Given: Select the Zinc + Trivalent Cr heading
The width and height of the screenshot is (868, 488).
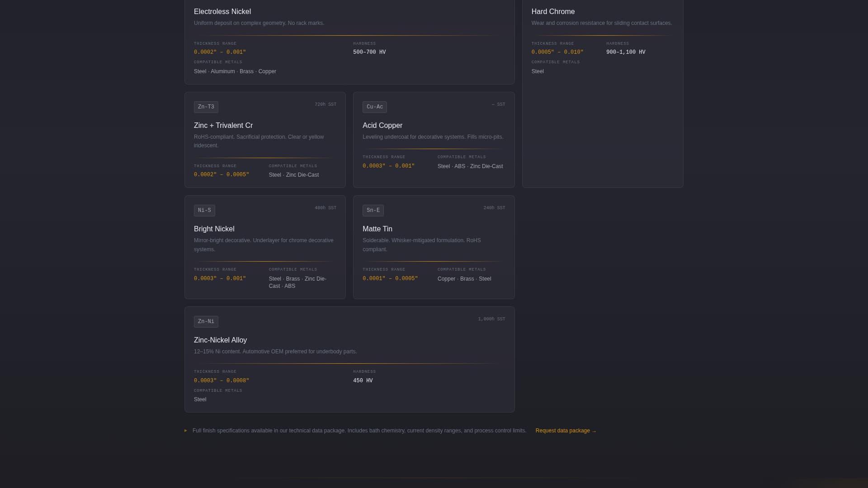Looking at the screenshot, I should point(223,126).
